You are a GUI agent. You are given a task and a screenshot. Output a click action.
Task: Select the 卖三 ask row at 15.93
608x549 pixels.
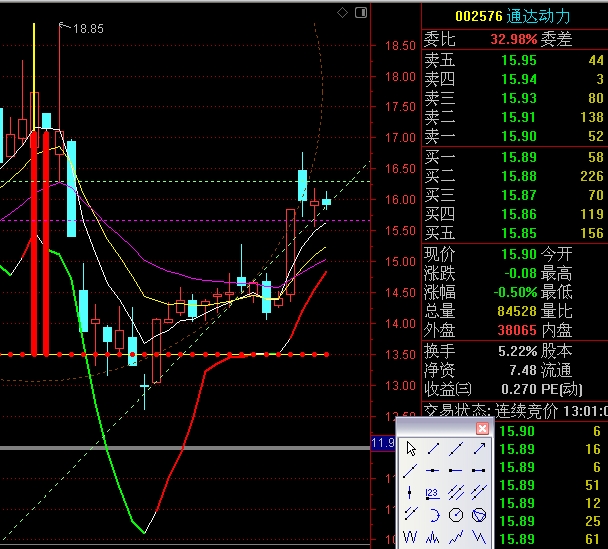coord(515,98)
